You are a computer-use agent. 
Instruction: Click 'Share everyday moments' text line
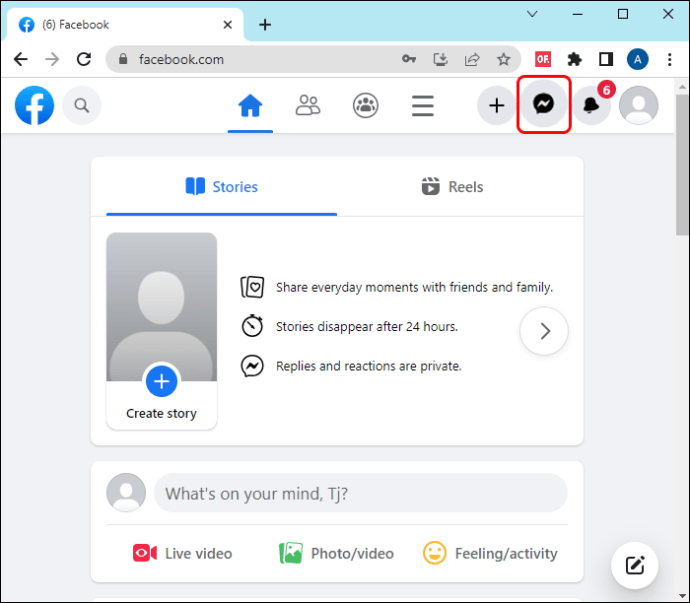coord(414,287)
